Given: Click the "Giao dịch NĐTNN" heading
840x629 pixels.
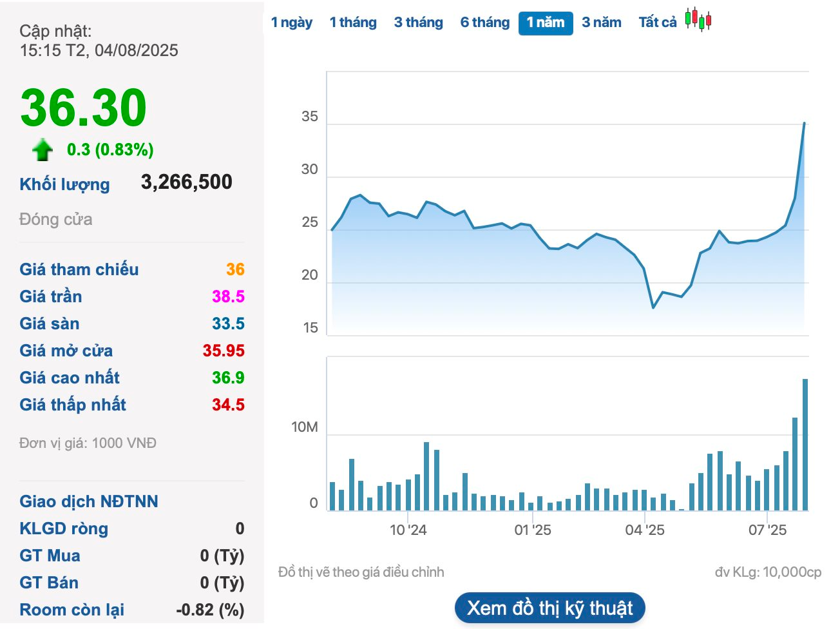Looking at the screenshot, I should tap(89, 501).
